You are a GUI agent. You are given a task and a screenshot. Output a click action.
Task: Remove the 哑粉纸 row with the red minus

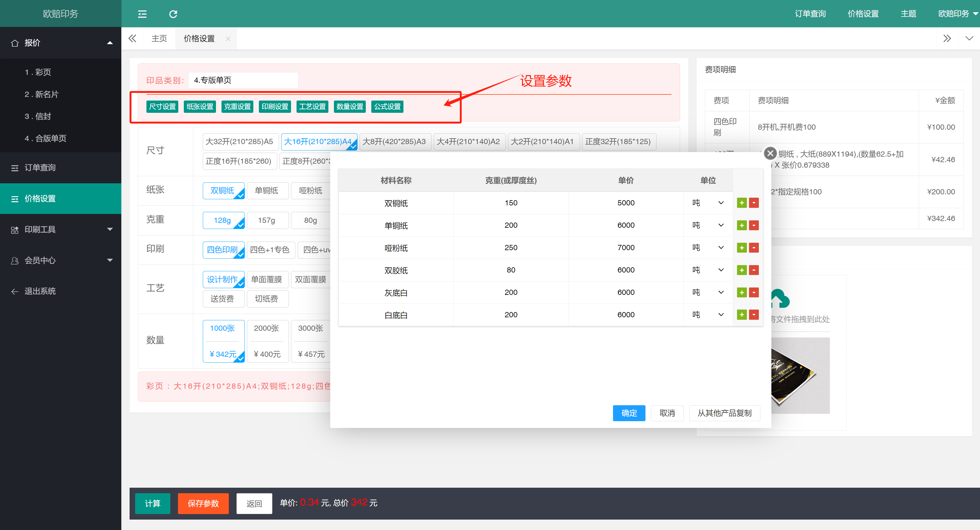[754, 247]
